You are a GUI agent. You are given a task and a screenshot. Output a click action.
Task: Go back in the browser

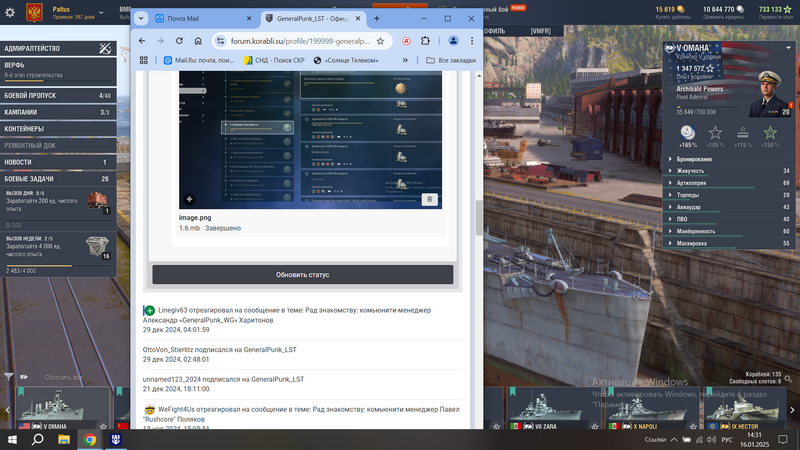[x=142, y=41]
